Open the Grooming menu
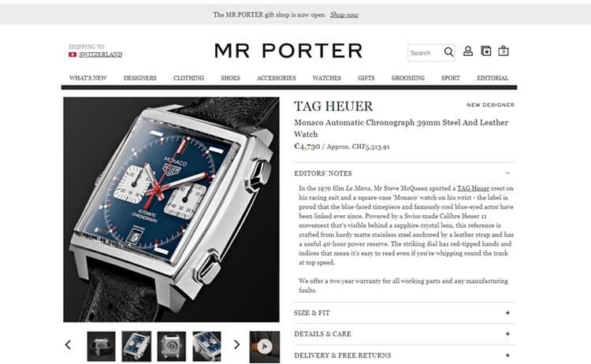The width and height of the screenshot is (591, 364). pyautogui.click(x=408, y=78)
